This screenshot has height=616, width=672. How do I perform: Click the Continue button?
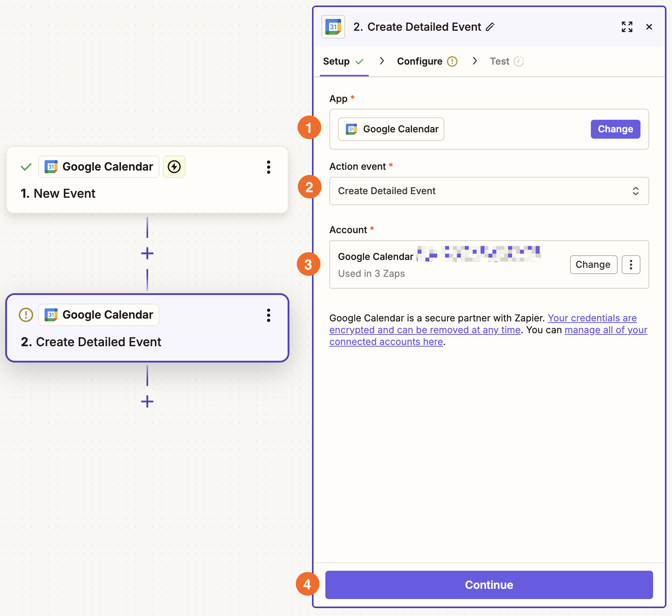point(489,585)
